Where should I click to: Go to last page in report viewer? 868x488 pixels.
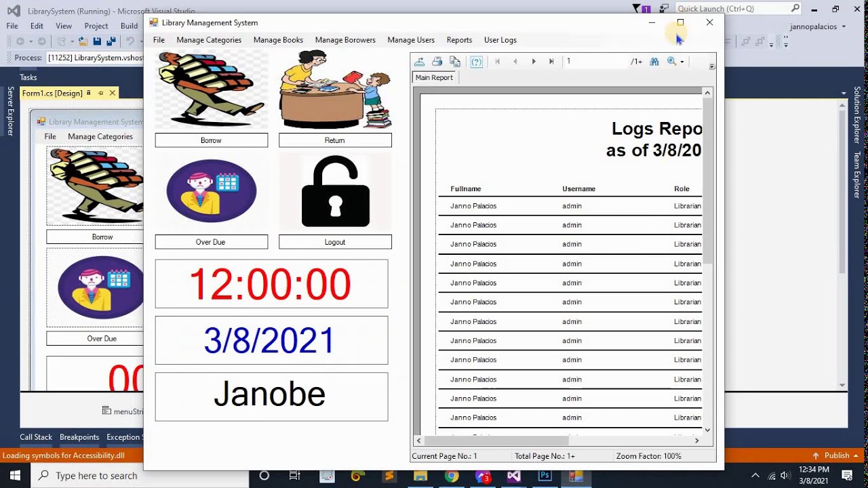[551, 62]
